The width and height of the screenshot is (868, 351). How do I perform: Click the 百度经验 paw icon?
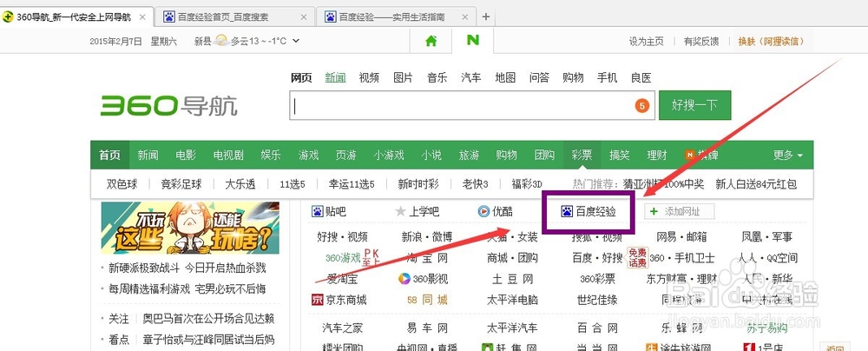point(567,211)
